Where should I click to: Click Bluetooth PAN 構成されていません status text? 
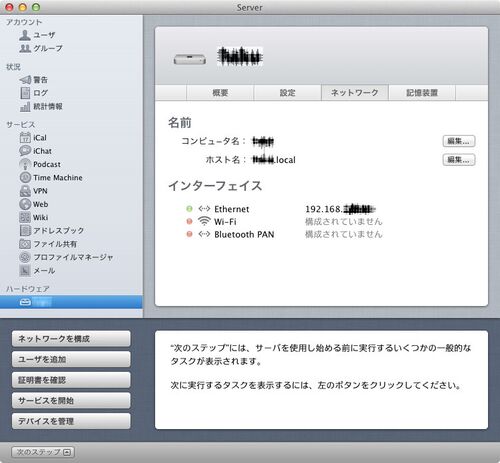[344, 234]
